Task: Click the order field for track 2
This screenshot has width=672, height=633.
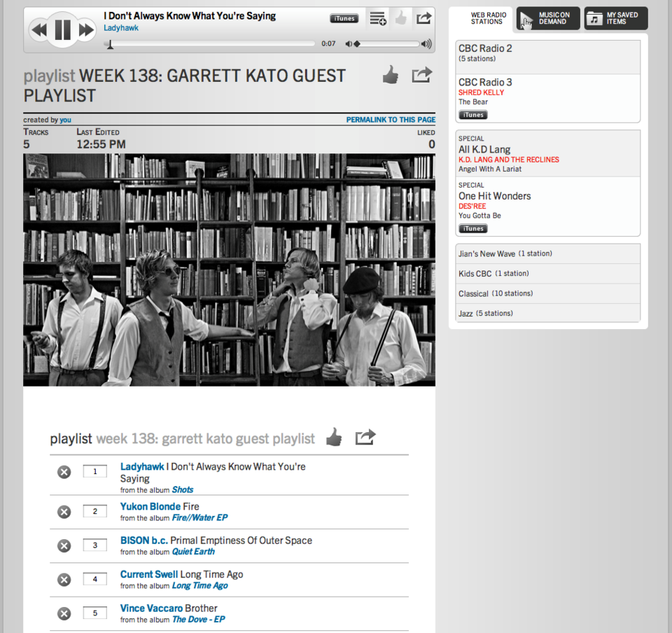Action: (95, 511)
